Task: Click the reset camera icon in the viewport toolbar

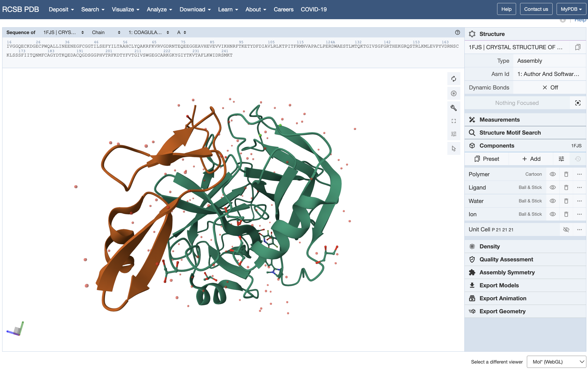Action: coord(454,79)
